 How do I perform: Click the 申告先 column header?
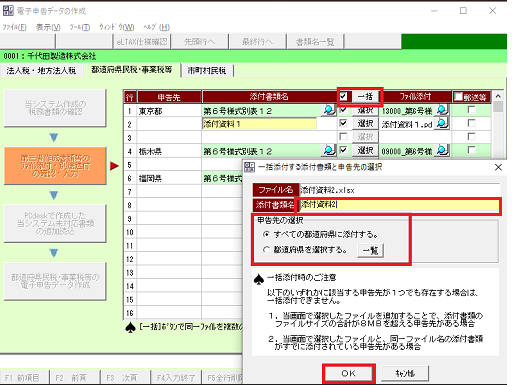169,97
